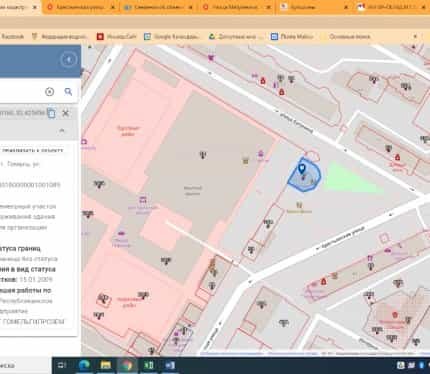
Task: Open Word from taskbar
Action: [x=170, y=365]
